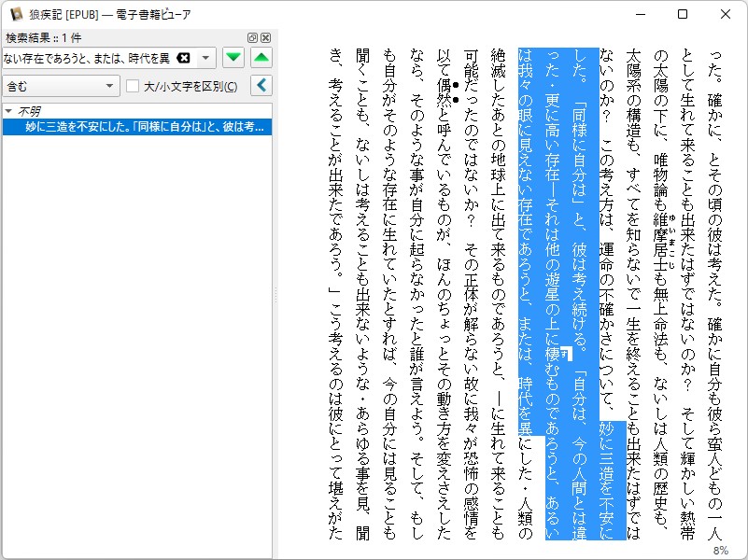Screen dimensions: 748x560
Task: Float the 検索結果 panel with the undock icon
Action: 250,37
